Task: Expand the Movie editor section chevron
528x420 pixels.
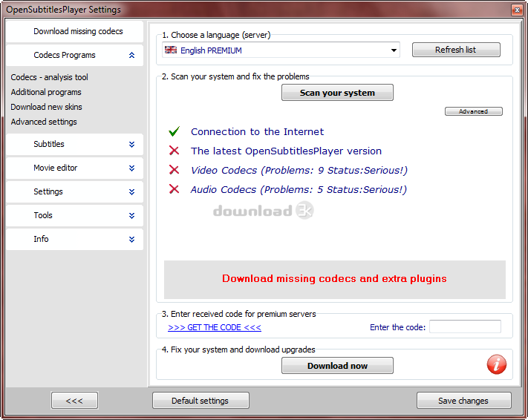Action: [131, 168]
